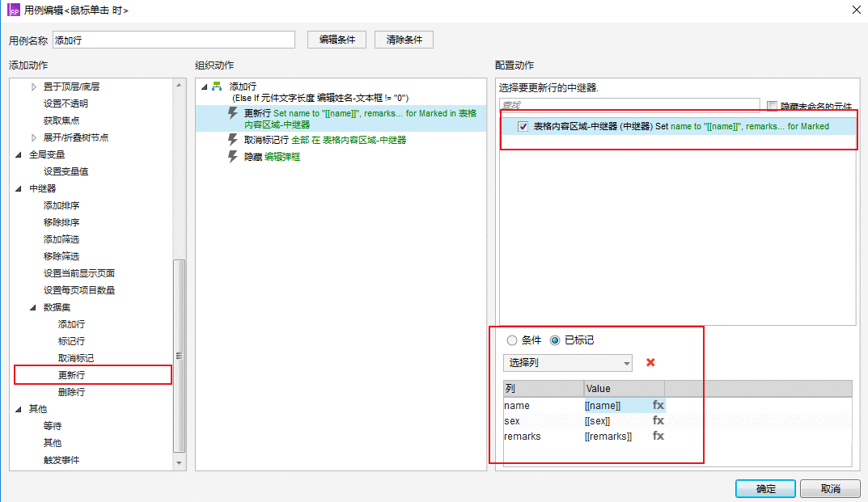Click the [[remarks]] value cell
868x502 pixels.
click(618, 437)
